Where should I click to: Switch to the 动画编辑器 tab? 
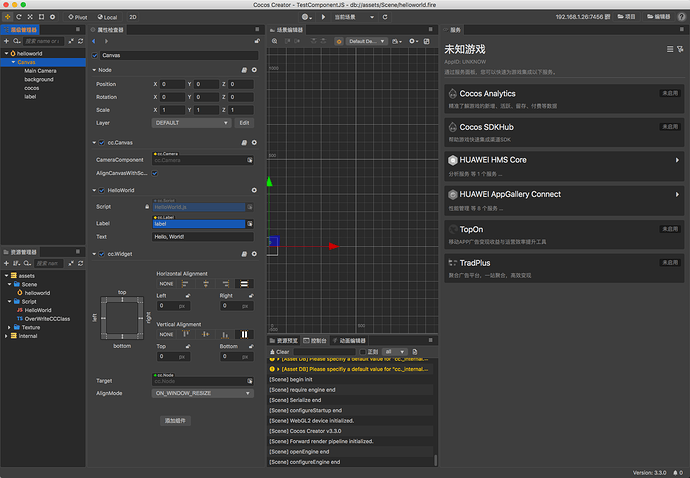click(349, 341)
